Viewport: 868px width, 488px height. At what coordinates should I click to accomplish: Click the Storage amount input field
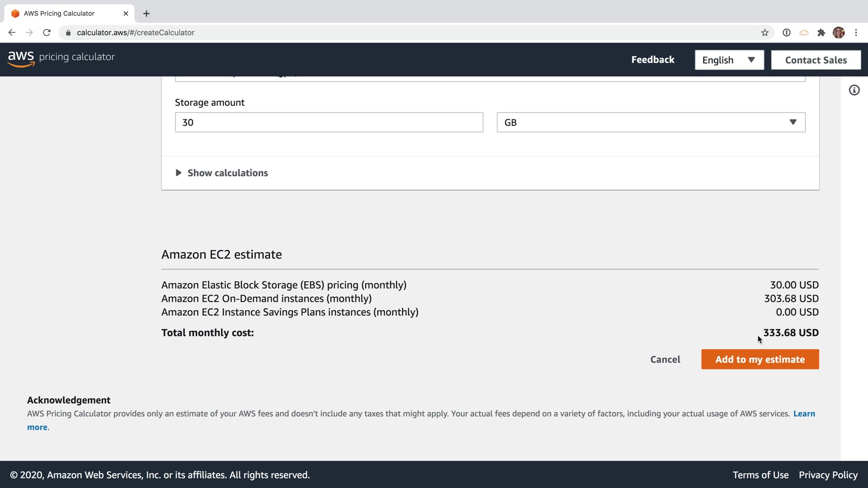tap(329, 122)
